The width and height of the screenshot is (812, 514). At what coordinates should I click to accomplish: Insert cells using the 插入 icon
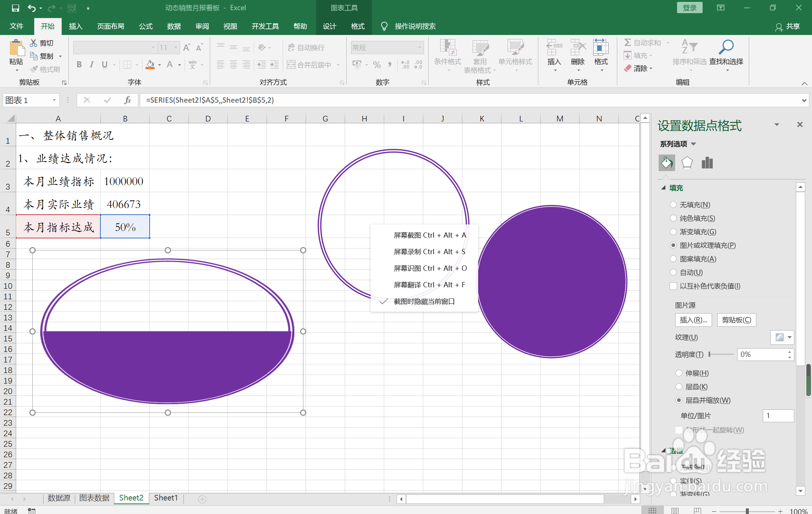coord(554,48)
